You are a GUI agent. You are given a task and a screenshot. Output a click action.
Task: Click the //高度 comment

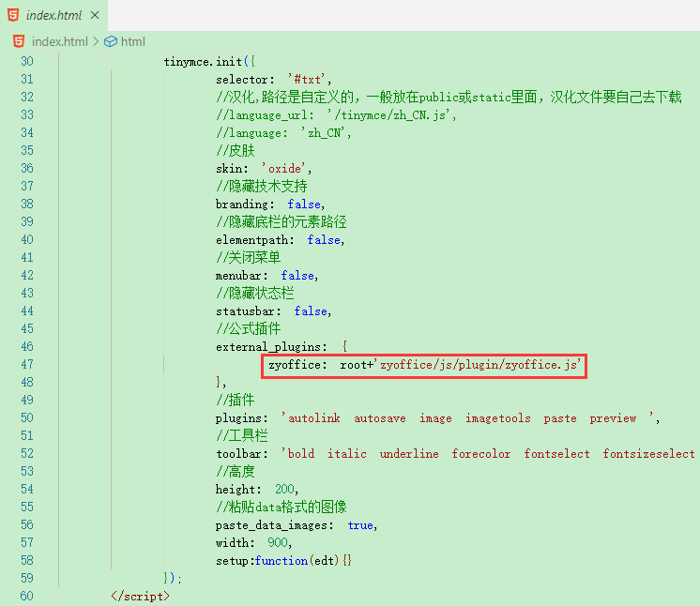[x=236, y=471]
